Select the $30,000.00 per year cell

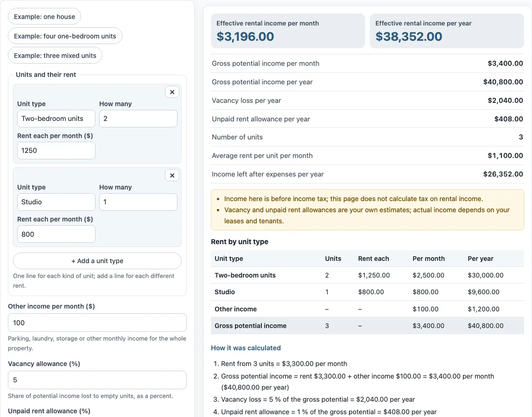[x=486, y=275]
